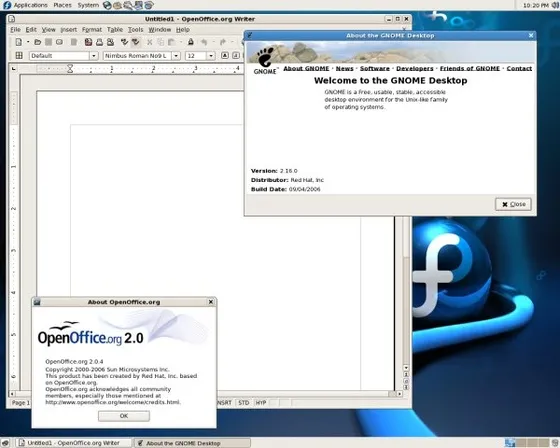Image resolution: width=560 pixels, height=448 pixels.
Task: Open the Tools menu in Writer
Action: [x=136, y=30]
